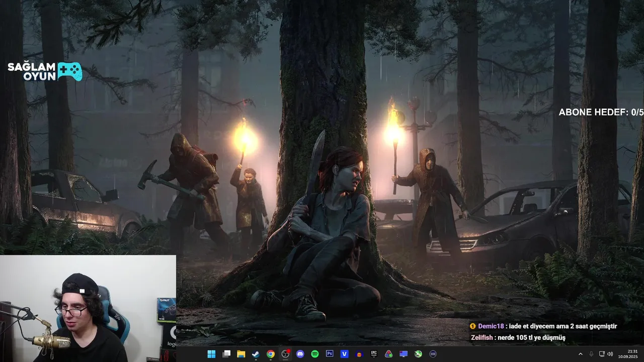644x362 pixels.
Task: Click the Sağlam Oyun logo overlay
Action: pyautogui.click(x=45, y=71)
